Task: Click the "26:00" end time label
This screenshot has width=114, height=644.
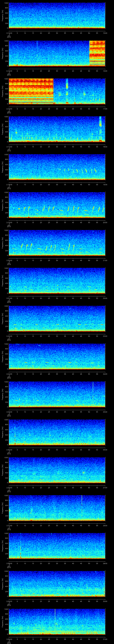Action: coord(105,450)
